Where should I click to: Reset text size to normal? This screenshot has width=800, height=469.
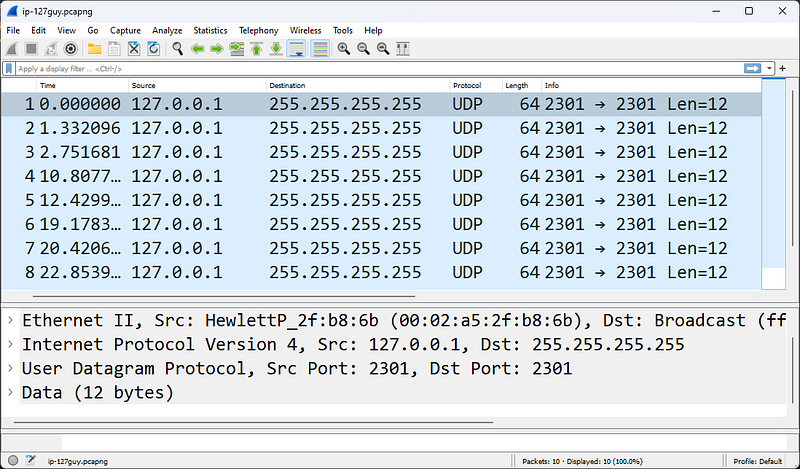pos(383,49)
